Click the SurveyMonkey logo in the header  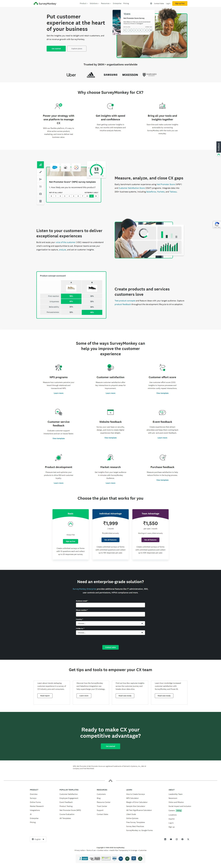[x=45, y=3]
